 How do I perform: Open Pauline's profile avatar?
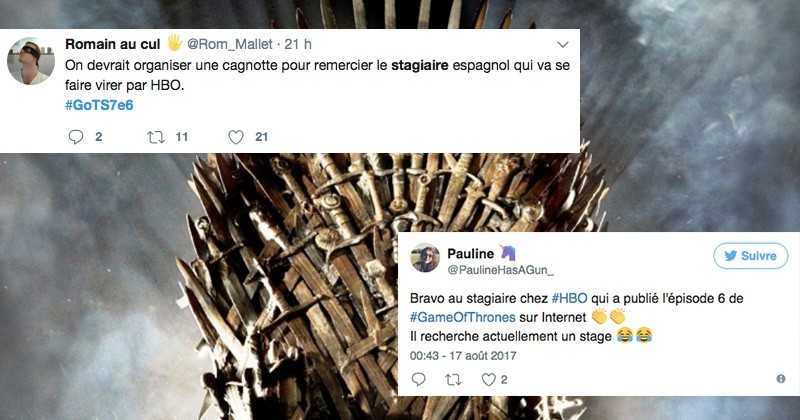426,258
